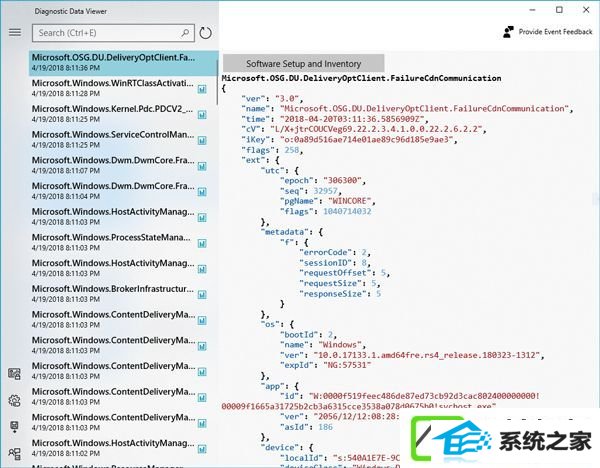Viewport: 600px width, 468px height.
Task: Click the search magnifier icon
Action: 185,33
